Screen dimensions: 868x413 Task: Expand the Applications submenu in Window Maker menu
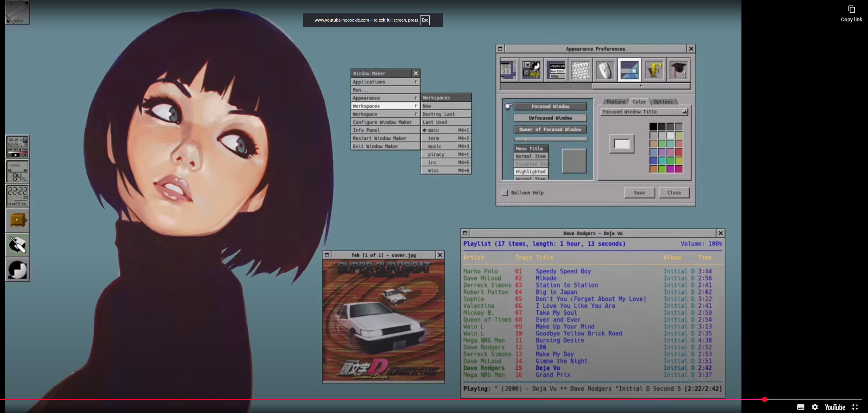(x=385, y=82)
